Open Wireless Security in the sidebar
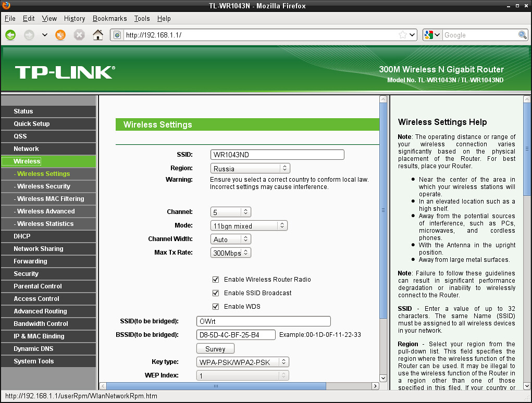 coord(44,186)
